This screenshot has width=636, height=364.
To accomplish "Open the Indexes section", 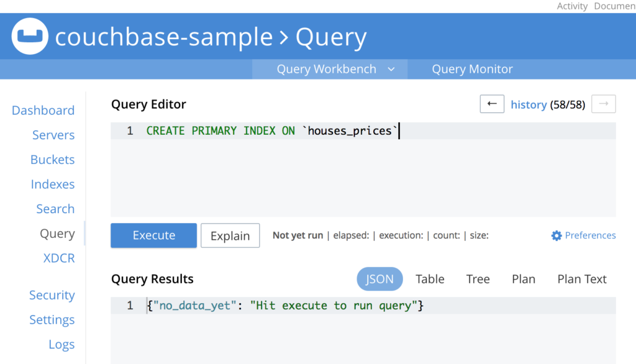I will tap(53, 184).
